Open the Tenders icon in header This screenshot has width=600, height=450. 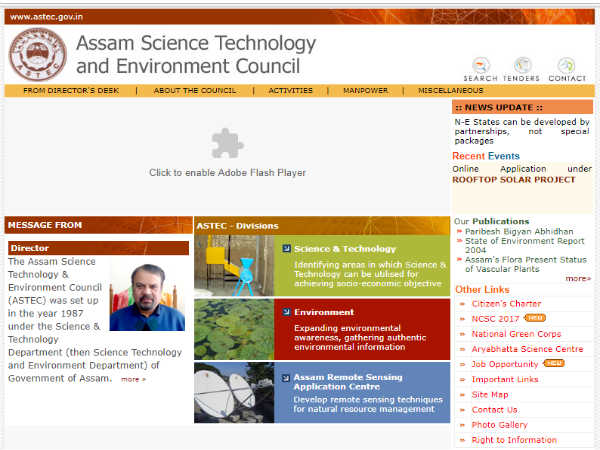pos(522,69)
